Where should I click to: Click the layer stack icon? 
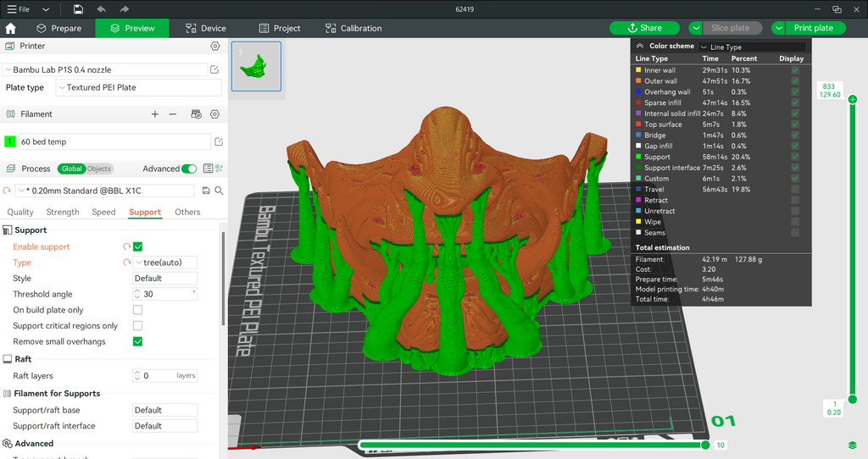click(x=853, y=445)
